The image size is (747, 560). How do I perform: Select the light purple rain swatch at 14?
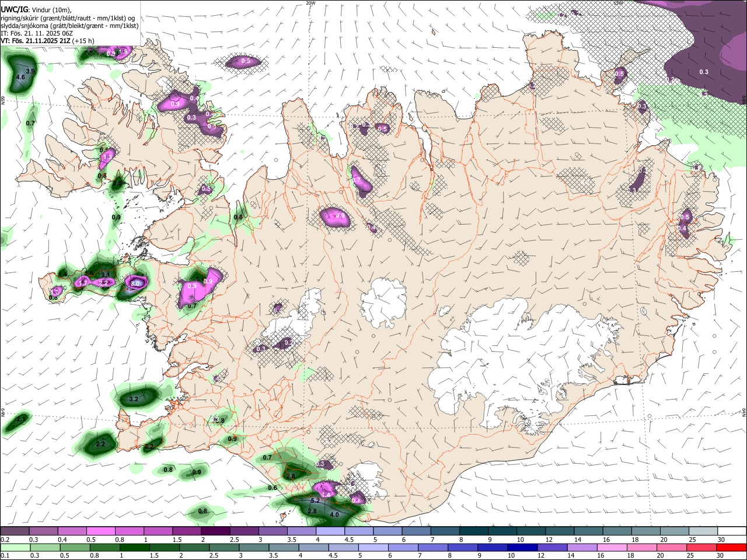click(581, 547)
